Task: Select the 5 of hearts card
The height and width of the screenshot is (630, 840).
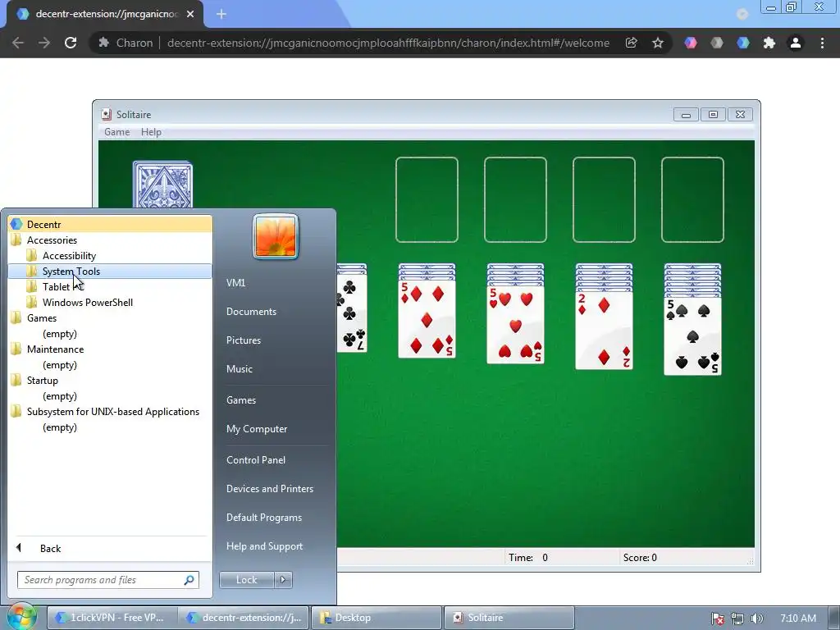Action: [515, 325]
